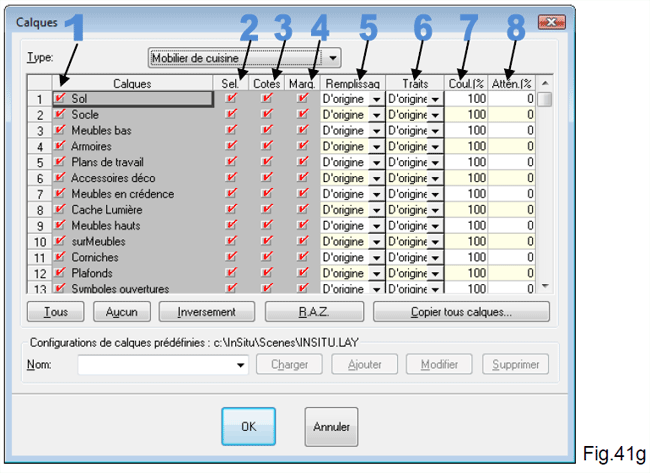Toggle Sel. checkbox for Cache Lumière
This screenshot has width=650, height=473.
click(x=232, y=209)
